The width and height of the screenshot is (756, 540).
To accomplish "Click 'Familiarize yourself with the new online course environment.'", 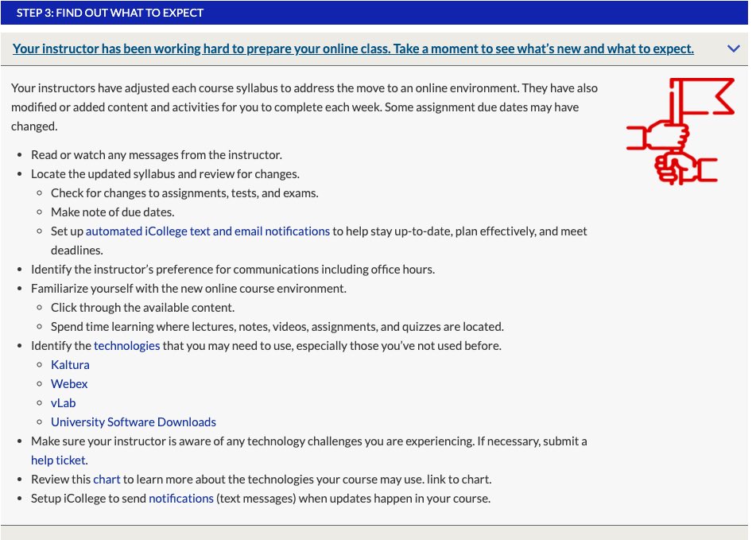I will coord(188,289).
